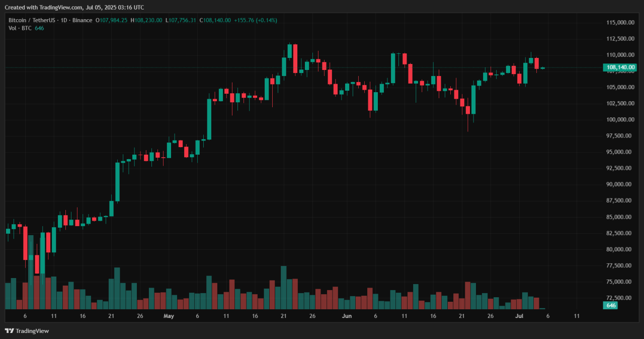Click the +155.76 (+0.14%) change value
Image resolution: width=644 pixels, height=339 pixels.
pyautogui.click(x=256, y=20)
